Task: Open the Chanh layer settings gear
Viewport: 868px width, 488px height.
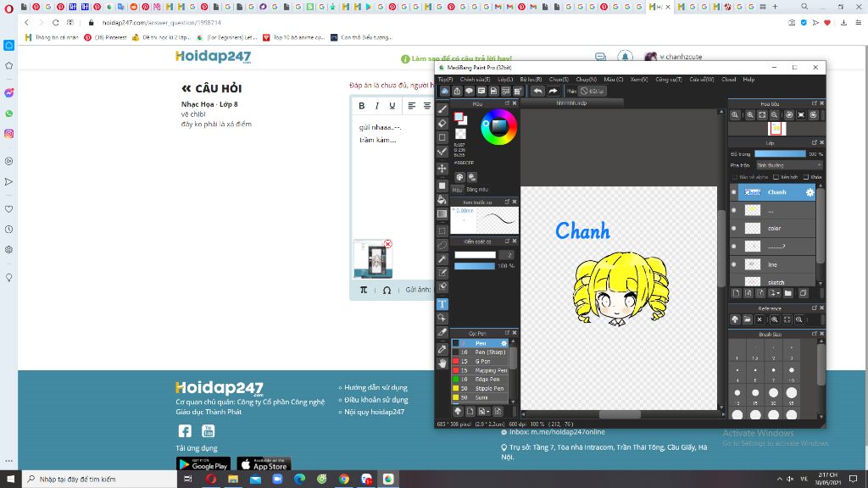Action: [x=810, y=192]
